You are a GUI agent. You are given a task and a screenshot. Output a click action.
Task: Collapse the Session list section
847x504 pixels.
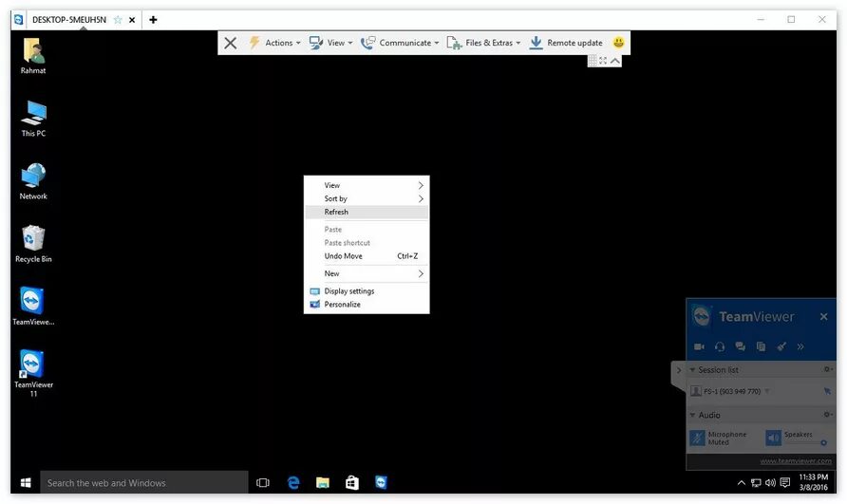[x=692, y=370]
